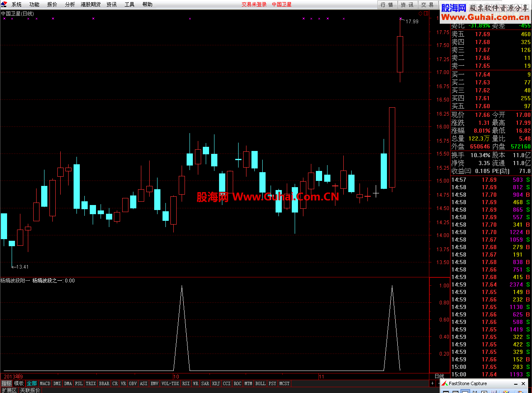The image size is (532, 393).
Task: Click the 卖五 price 17.69
Action: (483, 34)
